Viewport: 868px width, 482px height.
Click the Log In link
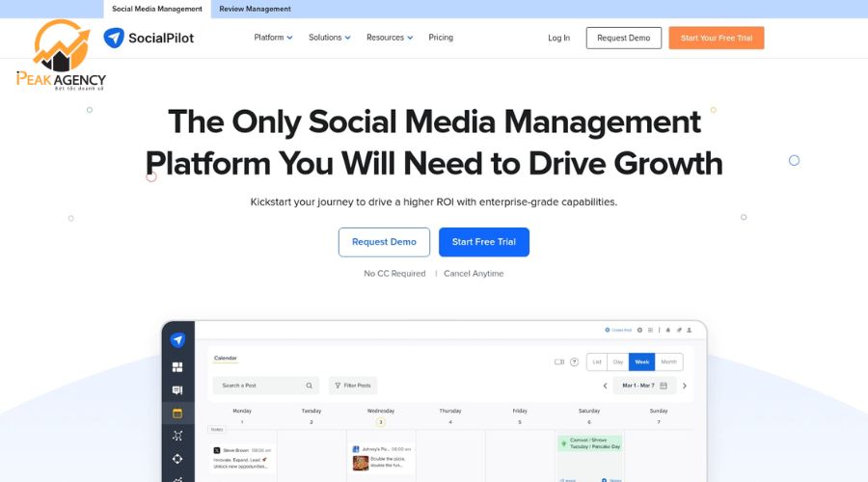point(558,38)
